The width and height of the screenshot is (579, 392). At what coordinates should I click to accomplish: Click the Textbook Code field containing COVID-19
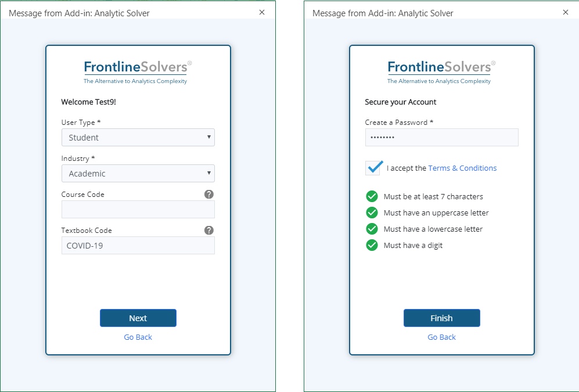[138, 246]
